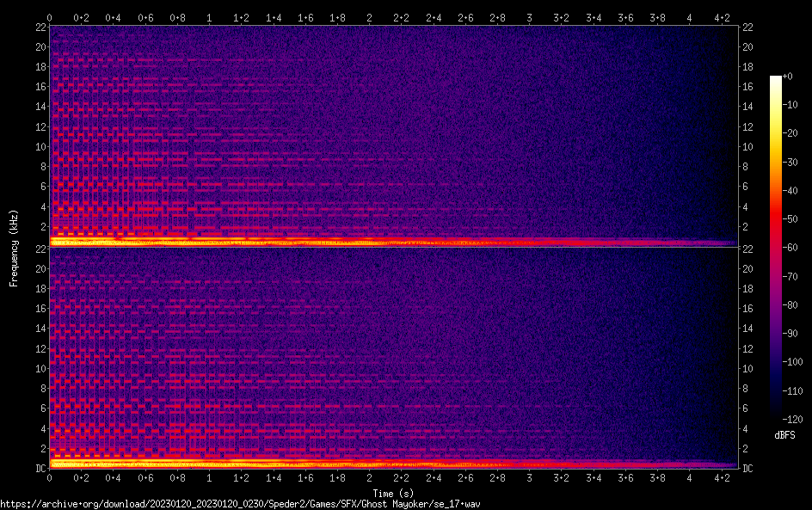Click the 0 mark on the bottom time axis
This screenshot has height=510, width=812.
(x=50, y=479)
